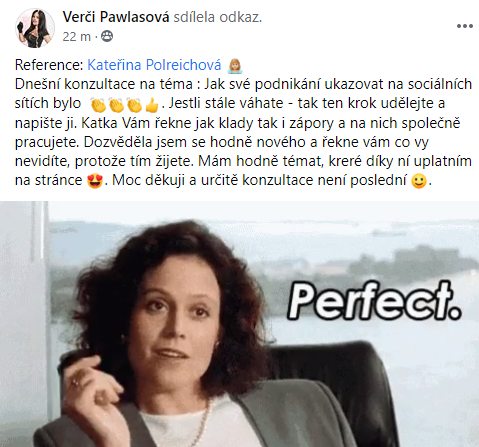Click the woman emoji after Kateřina's name
Screen dimensions: 479x447
pyautogui.click(x=235, y=66)
